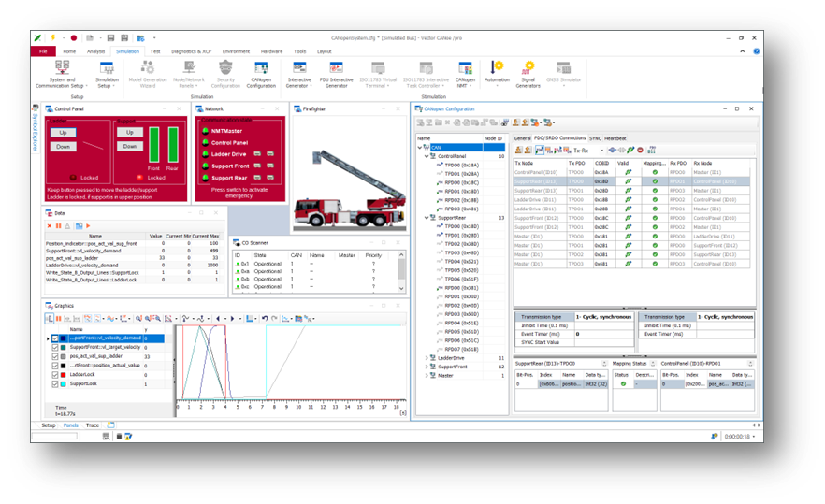Open the Automation ribbon button
825x504 pixels.
(x=497, y=73)
